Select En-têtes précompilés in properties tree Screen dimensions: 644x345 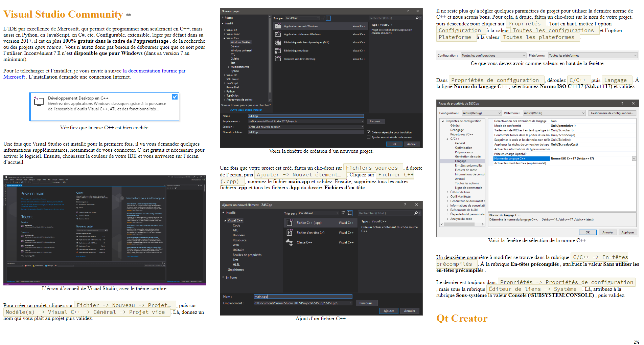tap(469, 166)
